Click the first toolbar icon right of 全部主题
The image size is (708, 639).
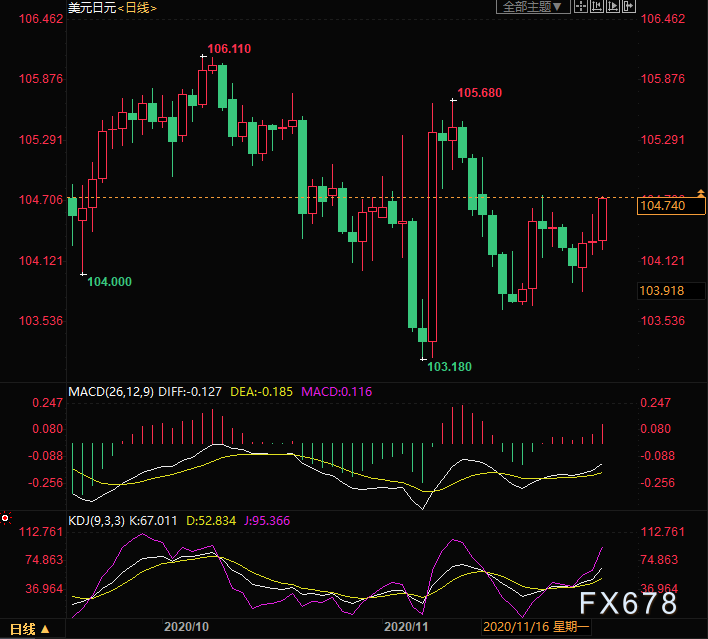[x=579, y=7]
